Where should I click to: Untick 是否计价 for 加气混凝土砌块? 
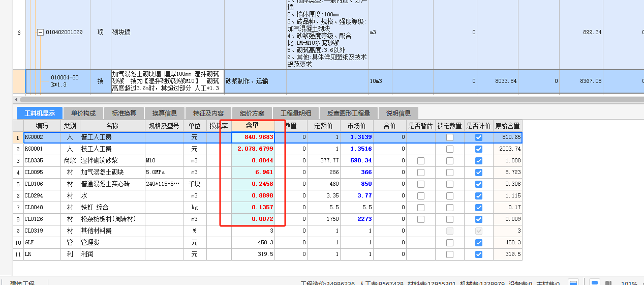point(478,173)
